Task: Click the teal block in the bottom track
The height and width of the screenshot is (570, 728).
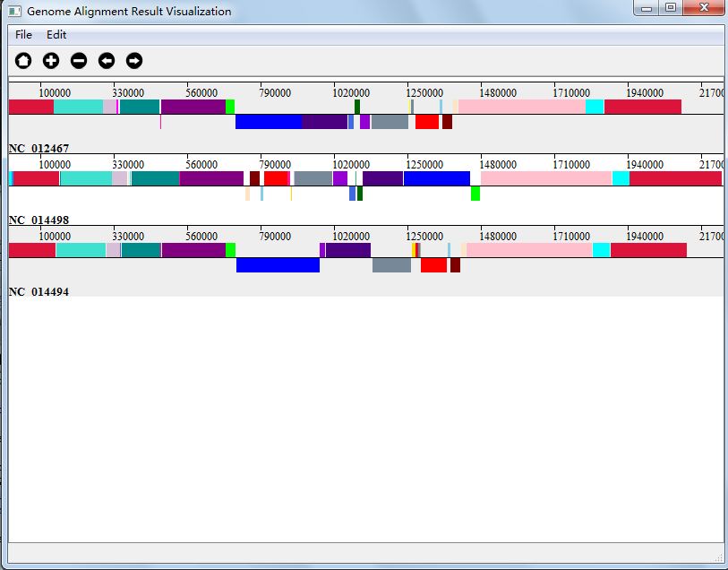Action: pos(141,250)
